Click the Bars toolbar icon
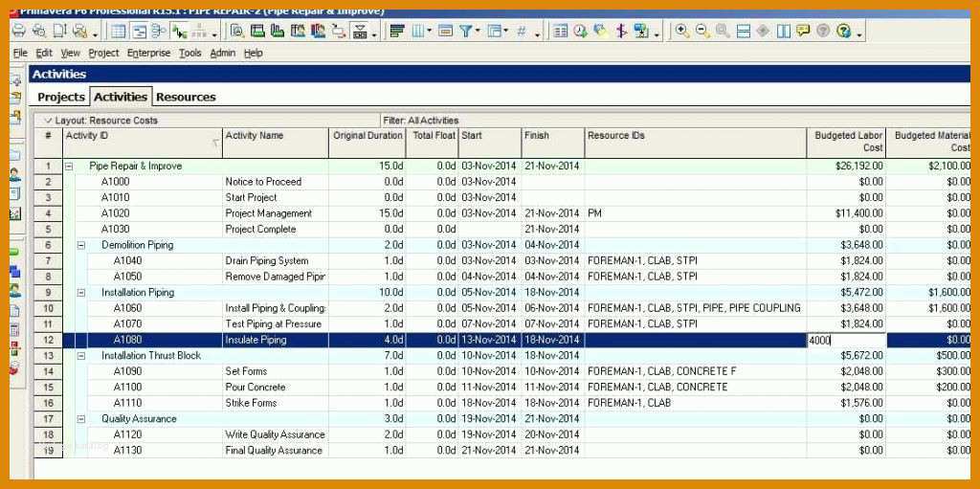 pyautogui.click(x=396, y=31)
